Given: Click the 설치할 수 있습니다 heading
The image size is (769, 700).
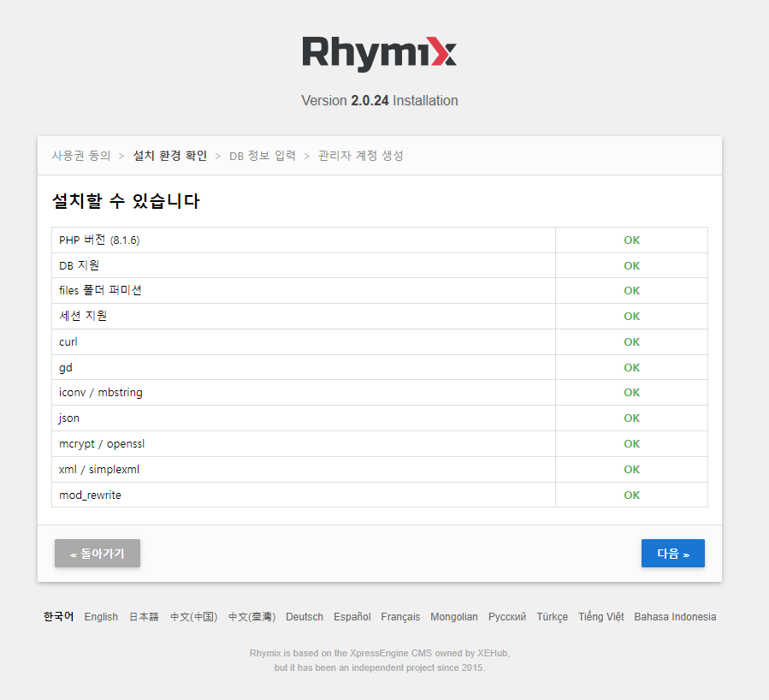Looking at the screenshot, I should click(126, 201).
